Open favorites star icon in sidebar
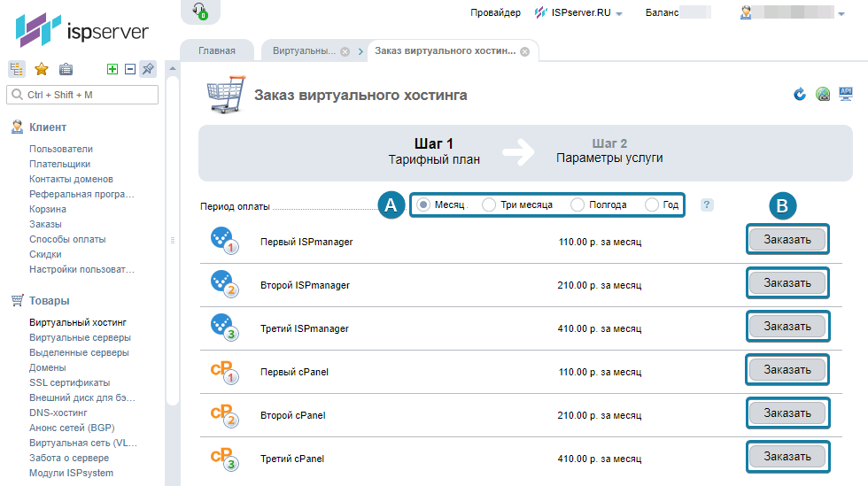 click(x=41, y=69)
